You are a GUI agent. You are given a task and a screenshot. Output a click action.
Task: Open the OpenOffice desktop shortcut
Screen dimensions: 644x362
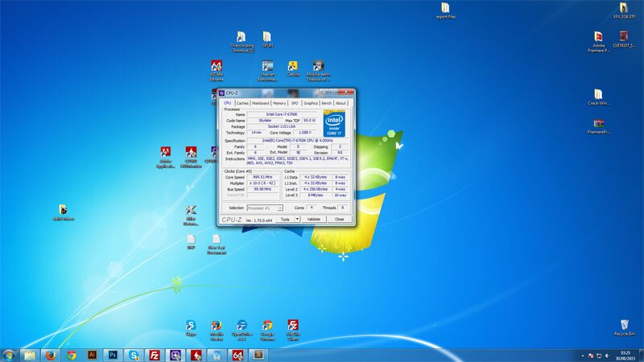click(242, 331)
